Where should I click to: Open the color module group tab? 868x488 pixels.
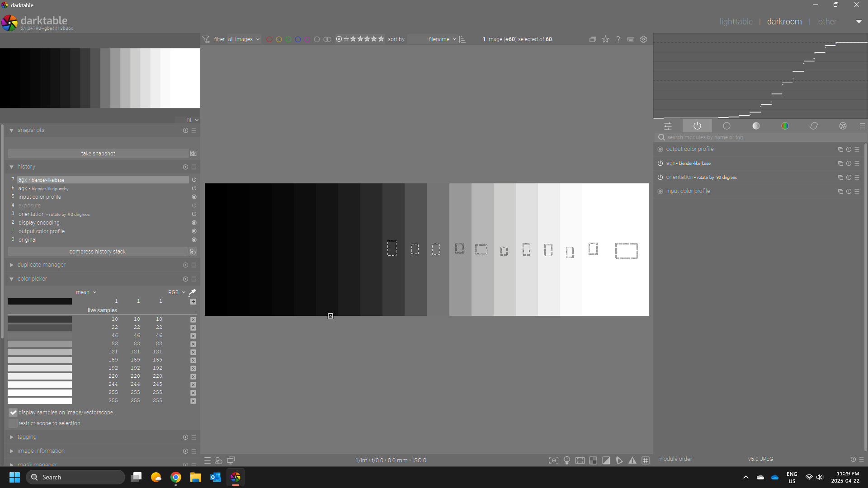tap(785, 126)
